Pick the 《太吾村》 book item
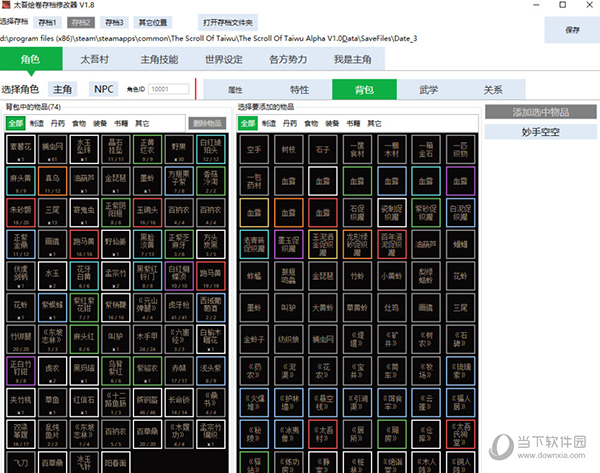600x473 pixels. (323, 434)
